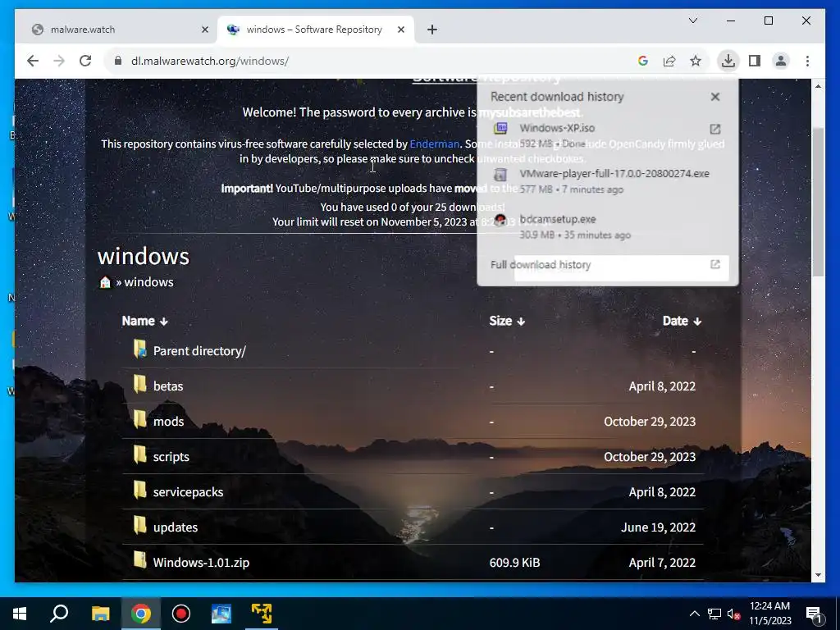
Task: Open the tab search chevron
Action: (692, 21)
